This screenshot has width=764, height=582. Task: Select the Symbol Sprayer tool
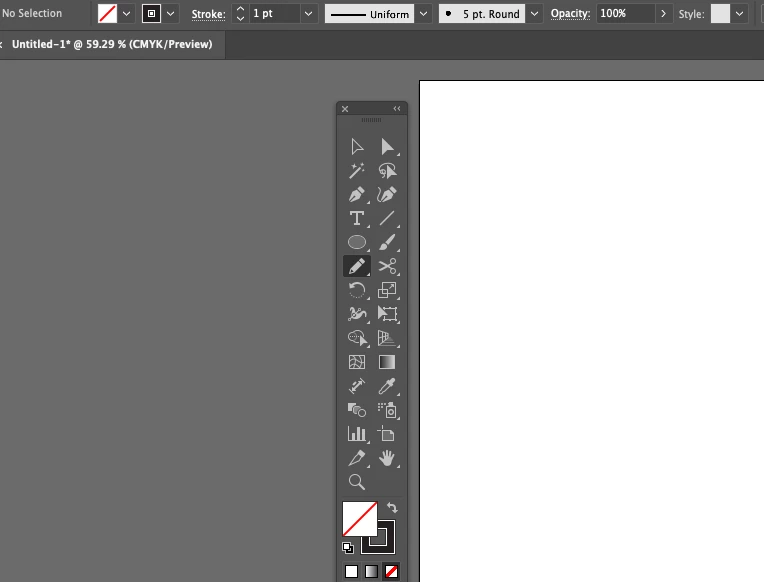point(387,410)
